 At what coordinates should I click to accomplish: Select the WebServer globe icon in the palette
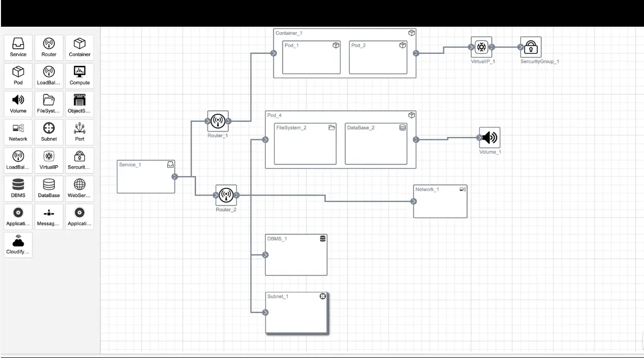79,189
